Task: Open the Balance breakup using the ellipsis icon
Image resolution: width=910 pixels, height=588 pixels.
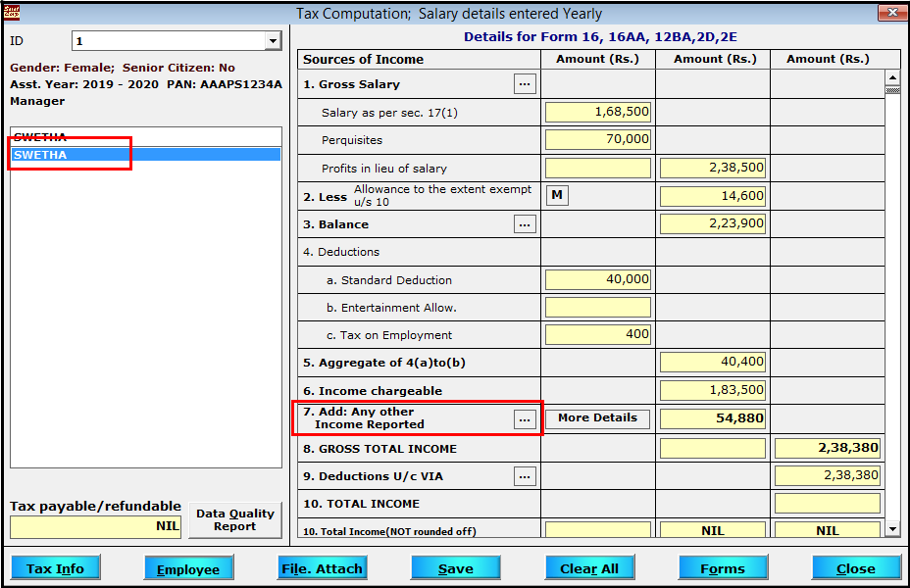Action: point(525,223)
